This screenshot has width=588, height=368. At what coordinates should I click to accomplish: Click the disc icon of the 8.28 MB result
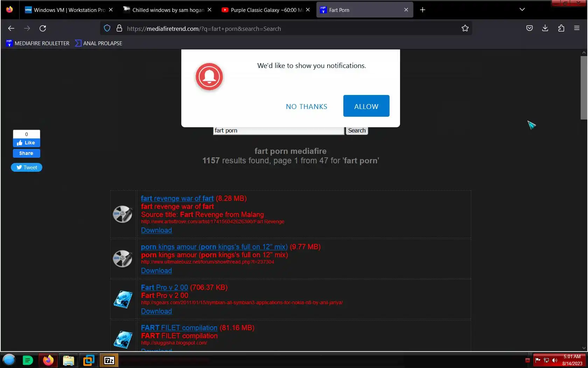[x=122, y=214]
